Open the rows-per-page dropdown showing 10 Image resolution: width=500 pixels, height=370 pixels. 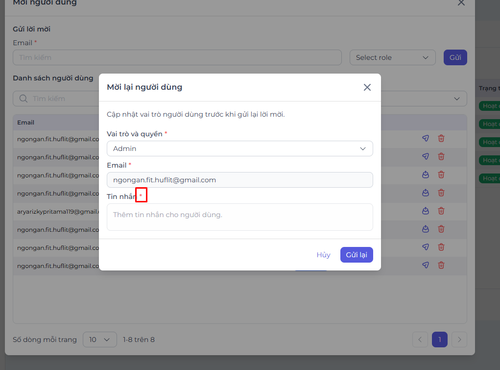(100, 340)
